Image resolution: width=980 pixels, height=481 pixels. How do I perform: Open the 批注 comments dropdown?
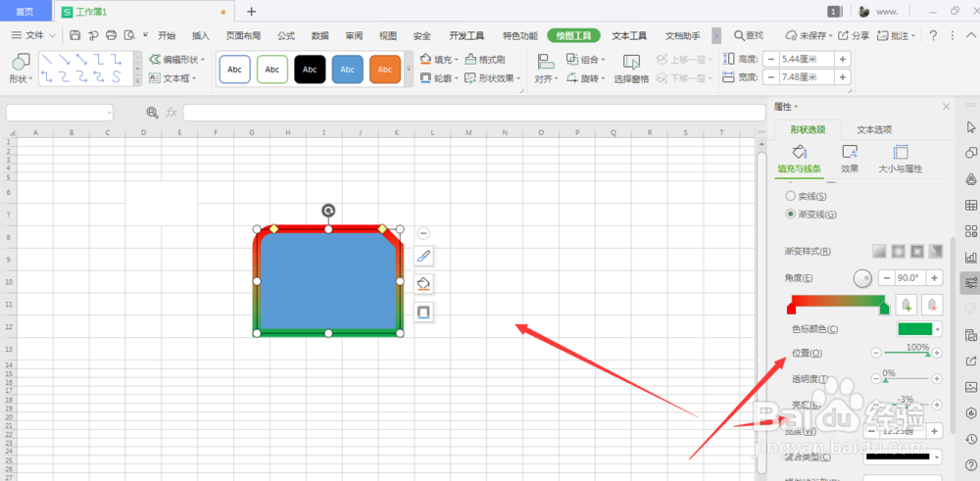pos(897,35)
